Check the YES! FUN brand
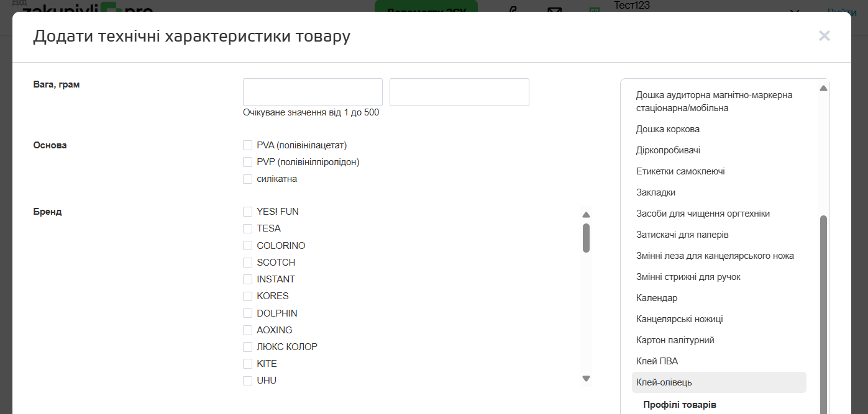Image resolution: width=868 pixels, height=414 pixels. pos(248,212)
